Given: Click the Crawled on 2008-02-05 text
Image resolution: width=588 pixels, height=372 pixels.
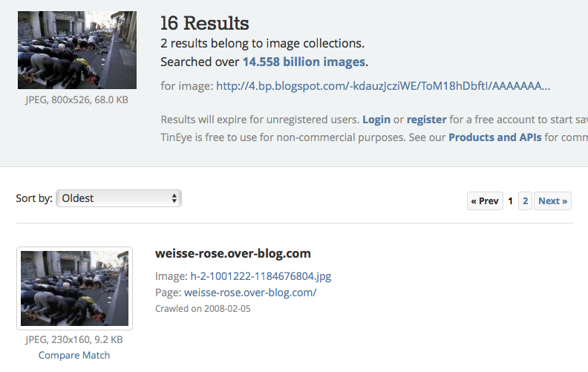Looking at the screenshot, I should 203,308.
